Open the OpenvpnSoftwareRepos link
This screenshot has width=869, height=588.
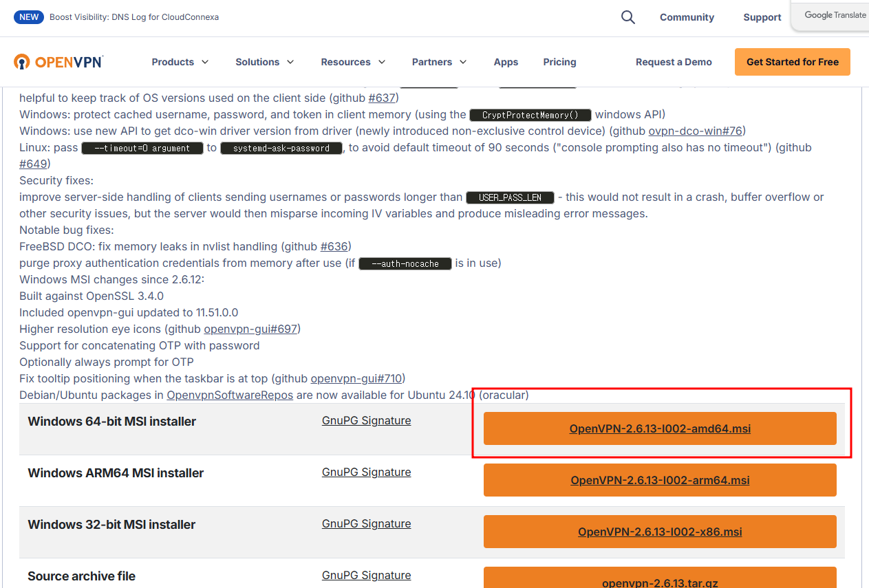pos(230,395)
